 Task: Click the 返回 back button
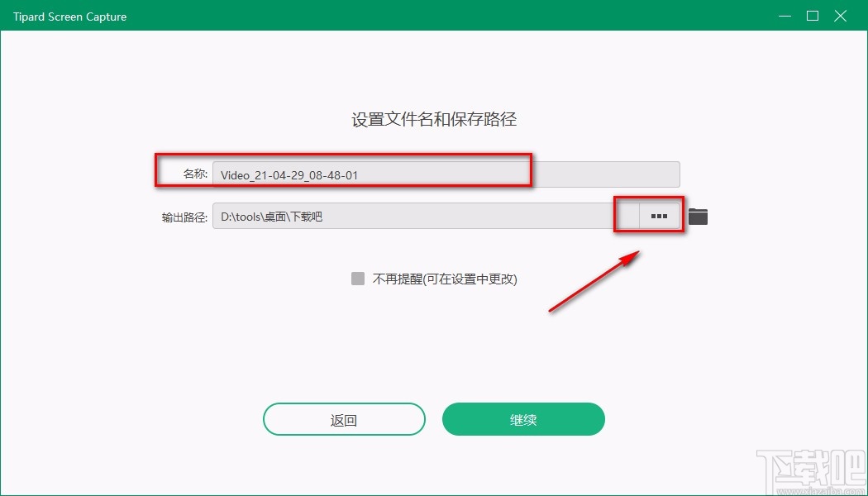pyautogui.click(x=344, y=419)
